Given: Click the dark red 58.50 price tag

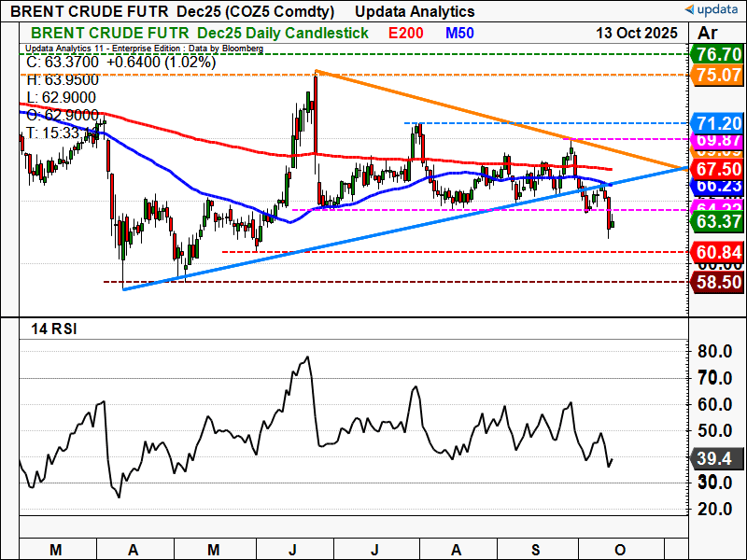Looking at the screenshot, I should click(x=716, y=281).
